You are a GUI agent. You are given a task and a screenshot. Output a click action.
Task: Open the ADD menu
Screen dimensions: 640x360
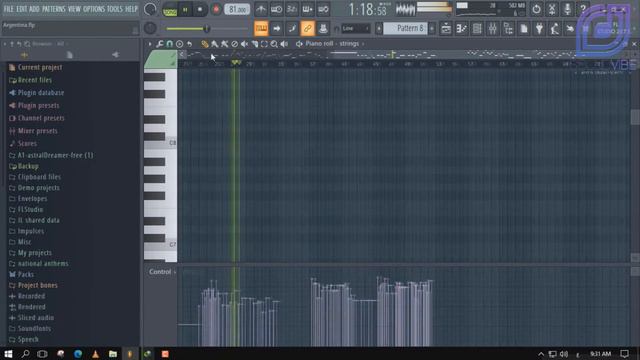pos(35,9)
